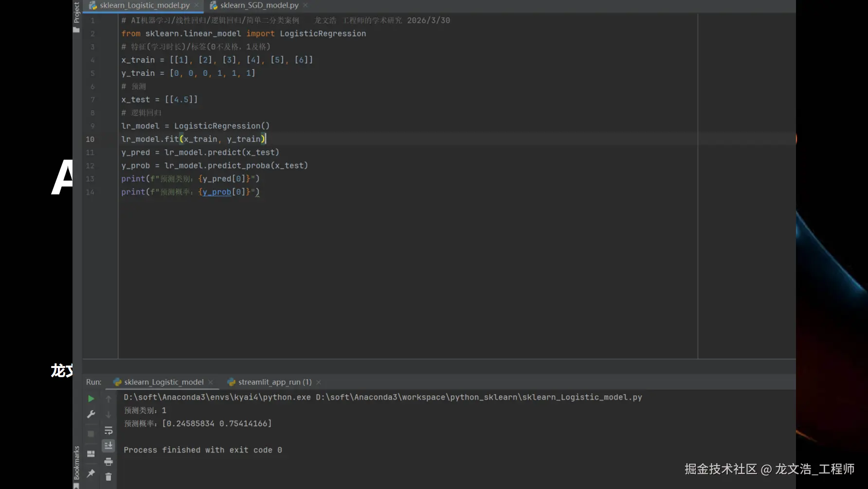Click the underlined y_prob in the last print
This screenshot has height=489, width=868.
(217, 192)
